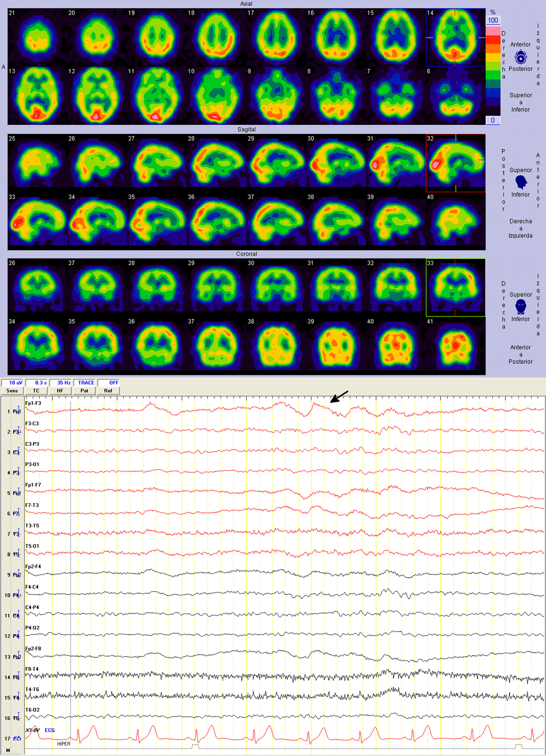Select axial slice 14 thumbnail
This screenshot has height=756, width=546.
click(x=455, y=37)
